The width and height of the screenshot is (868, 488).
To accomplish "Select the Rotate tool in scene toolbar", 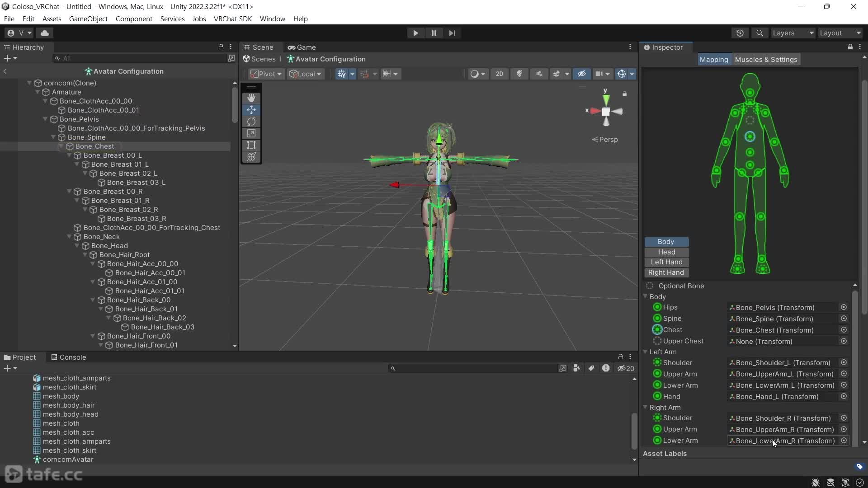I will click(x=251, y=122).
